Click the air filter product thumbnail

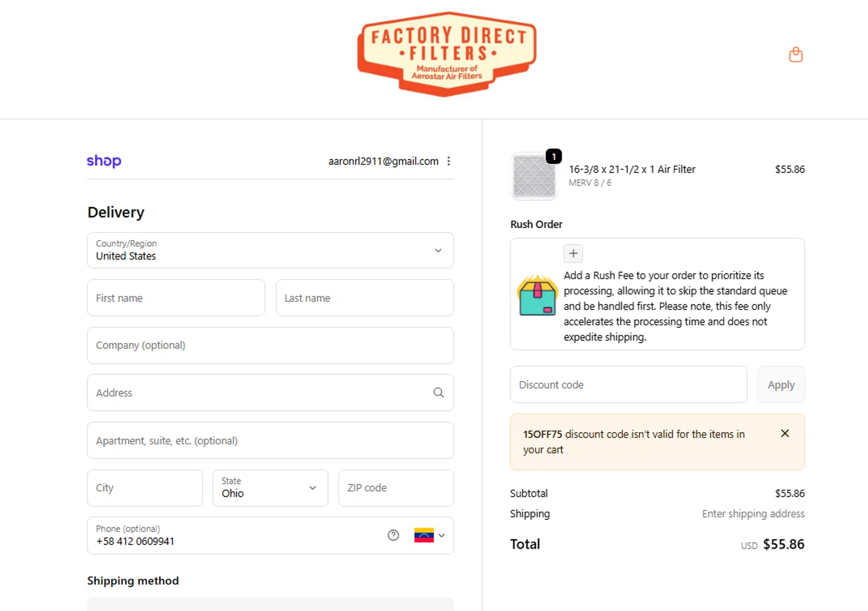[534, 176]
